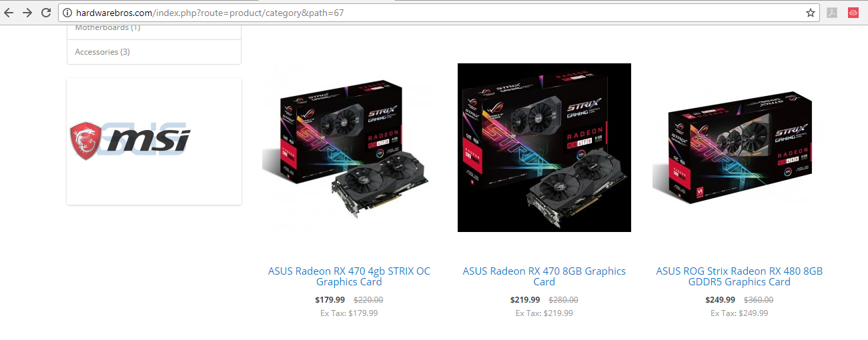This screenshot has width=868, height=340.
Task: Click the MSI banner logo
Action: pyautogui.click(x=130, y=141)
